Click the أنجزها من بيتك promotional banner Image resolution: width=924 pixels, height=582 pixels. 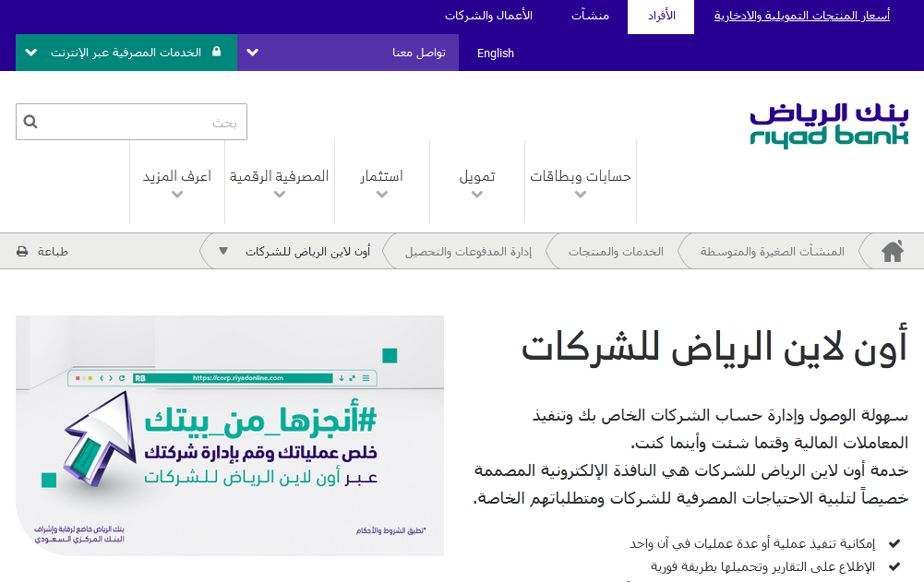pyautogui.click(x=230, y=435)
